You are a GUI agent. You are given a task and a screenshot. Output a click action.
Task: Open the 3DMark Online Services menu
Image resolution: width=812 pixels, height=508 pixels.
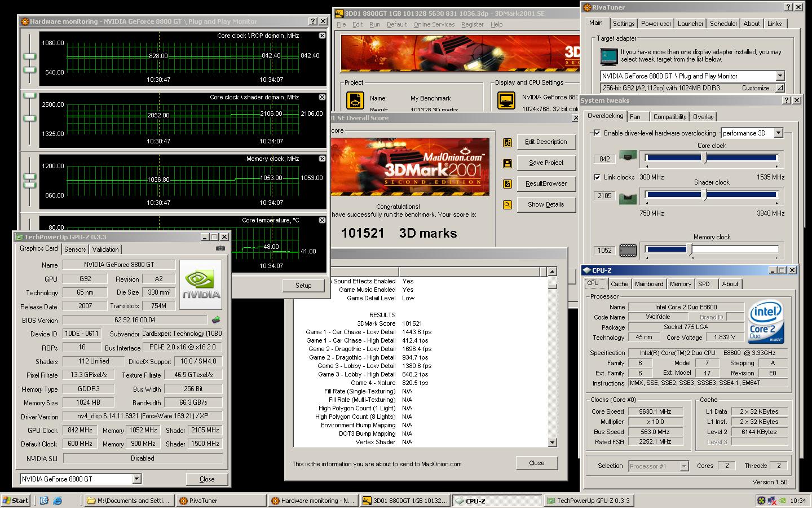(434, 24)
